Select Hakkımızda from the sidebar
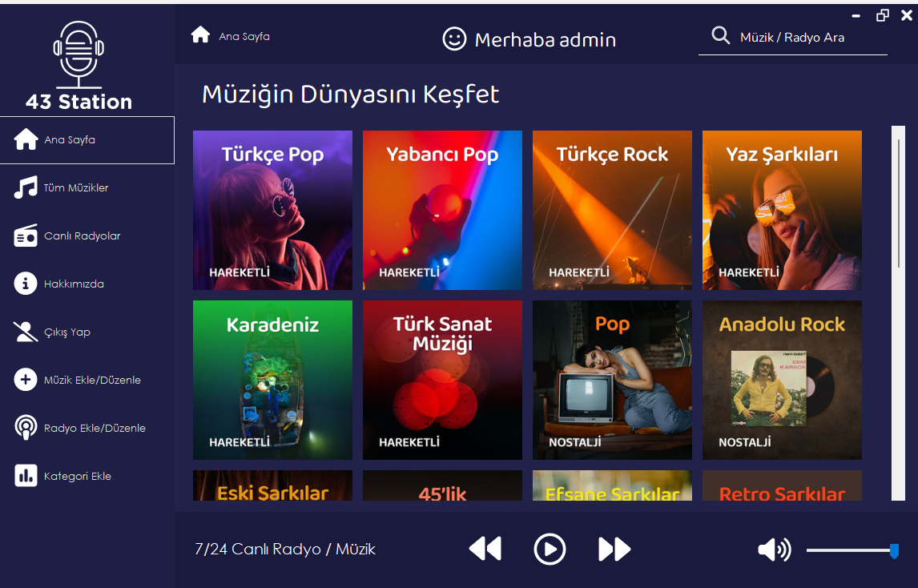 tap(87, 284)
